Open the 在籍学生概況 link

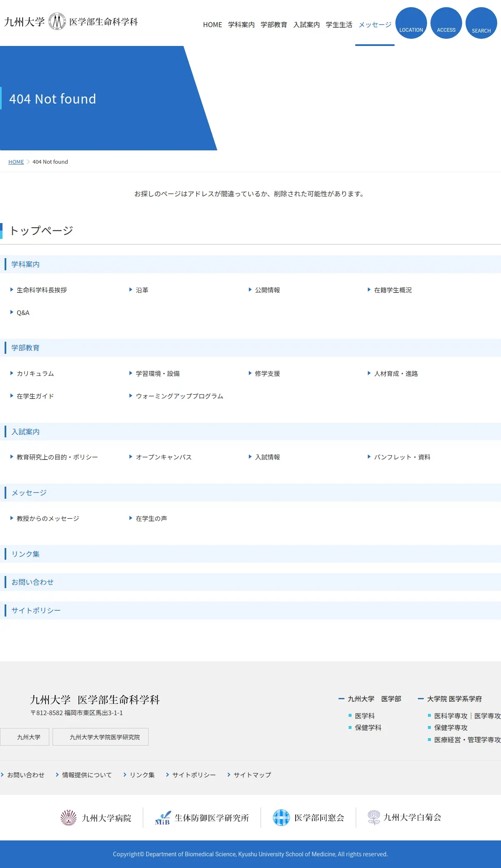(393, 290)
